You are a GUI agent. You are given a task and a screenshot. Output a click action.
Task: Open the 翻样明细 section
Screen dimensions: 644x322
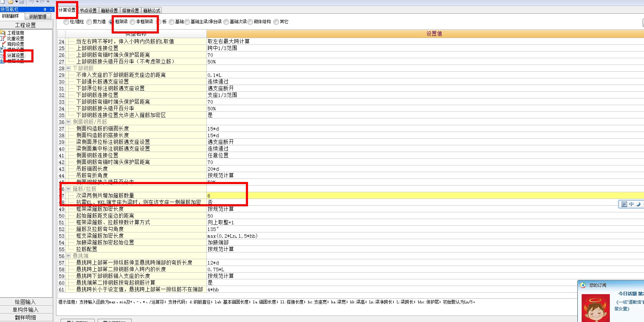click(x=26, y=317)
